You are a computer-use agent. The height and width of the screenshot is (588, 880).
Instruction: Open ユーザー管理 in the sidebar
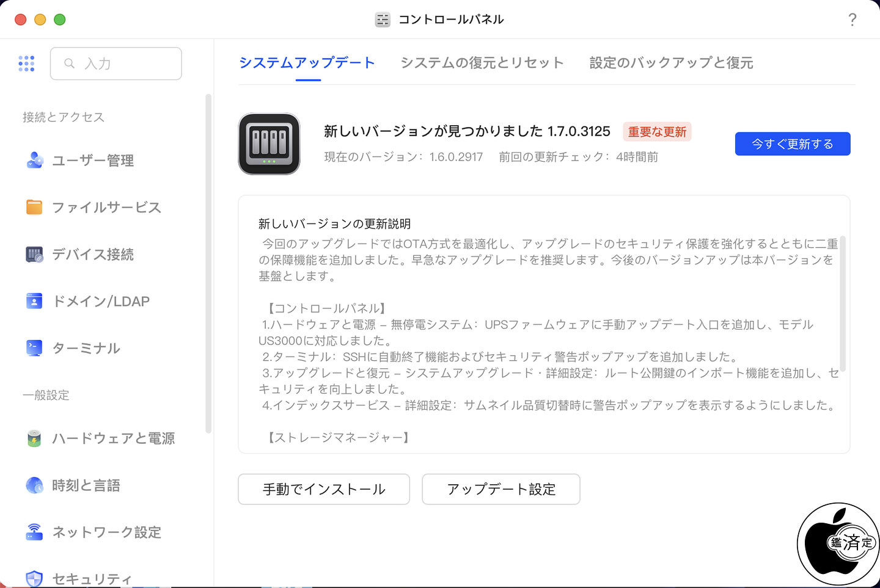tap(93, 161)
